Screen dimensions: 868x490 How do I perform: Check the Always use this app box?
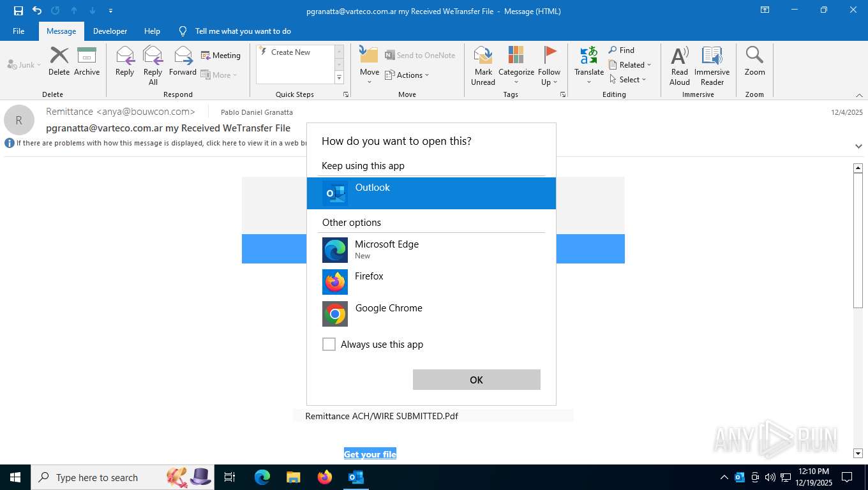[x=329, y=345]
